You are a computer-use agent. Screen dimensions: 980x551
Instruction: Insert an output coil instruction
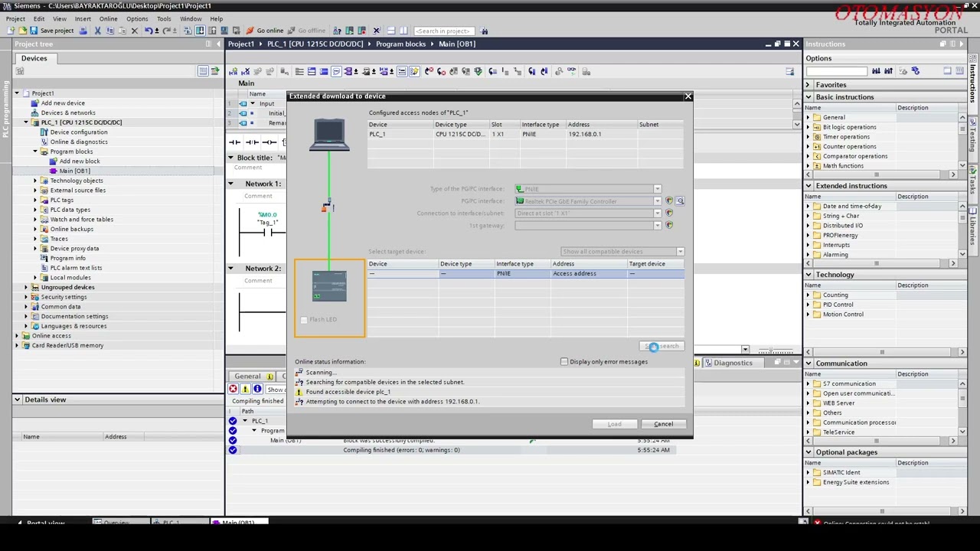pos(269,142)
